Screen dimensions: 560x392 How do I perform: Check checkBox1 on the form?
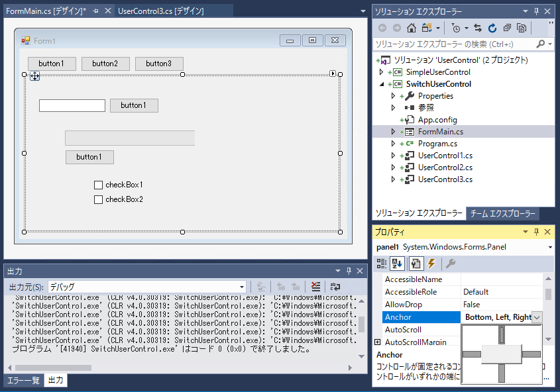(x=98, y=185)
